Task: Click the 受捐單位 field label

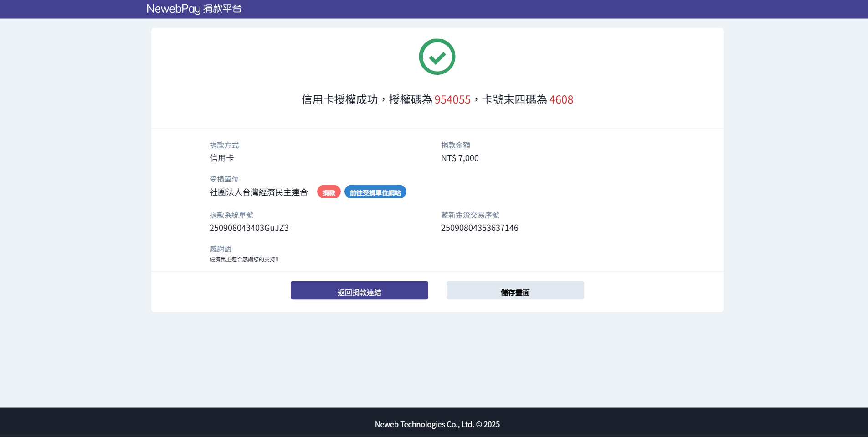Action: click(x=224, y=179)
